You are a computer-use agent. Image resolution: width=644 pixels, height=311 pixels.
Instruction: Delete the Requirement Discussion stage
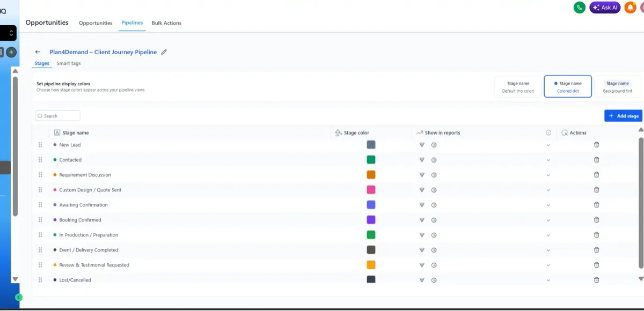pyautogui.click(x=596, y=175)
